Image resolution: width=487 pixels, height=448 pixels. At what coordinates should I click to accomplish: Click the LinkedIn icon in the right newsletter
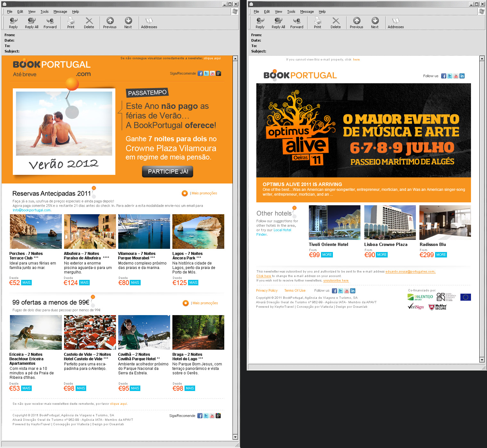(462, 76)
